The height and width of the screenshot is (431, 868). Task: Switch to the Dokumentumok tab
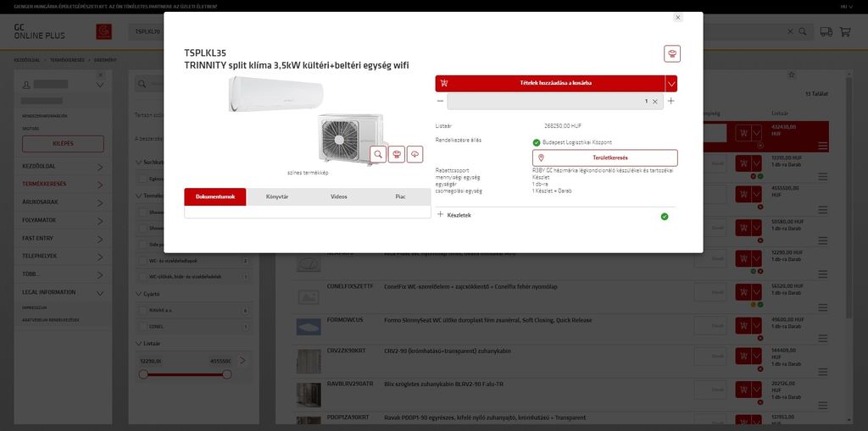click(x=214, y=197)
